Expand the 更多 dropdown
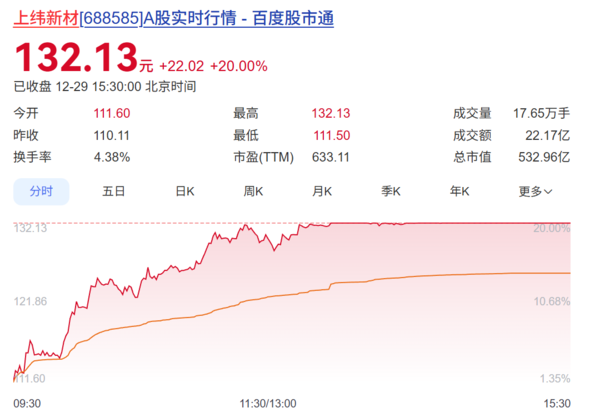600x418 pixels. tap(535, 191)
